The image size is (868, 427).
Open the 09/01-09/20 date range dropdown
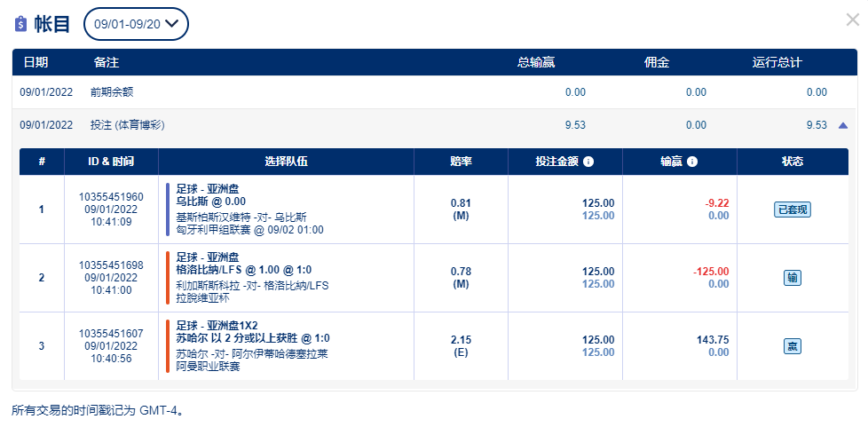coord(136,24)
